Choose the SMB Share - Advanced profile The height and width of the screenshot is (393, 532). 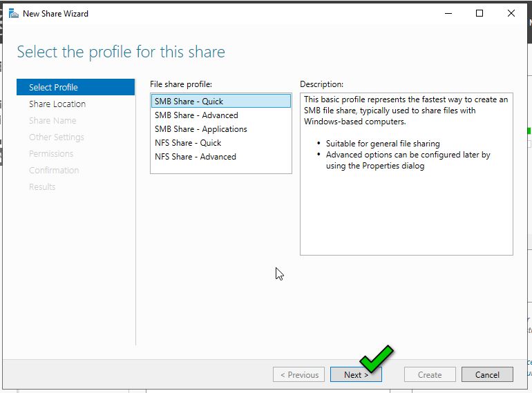(196, 115)
